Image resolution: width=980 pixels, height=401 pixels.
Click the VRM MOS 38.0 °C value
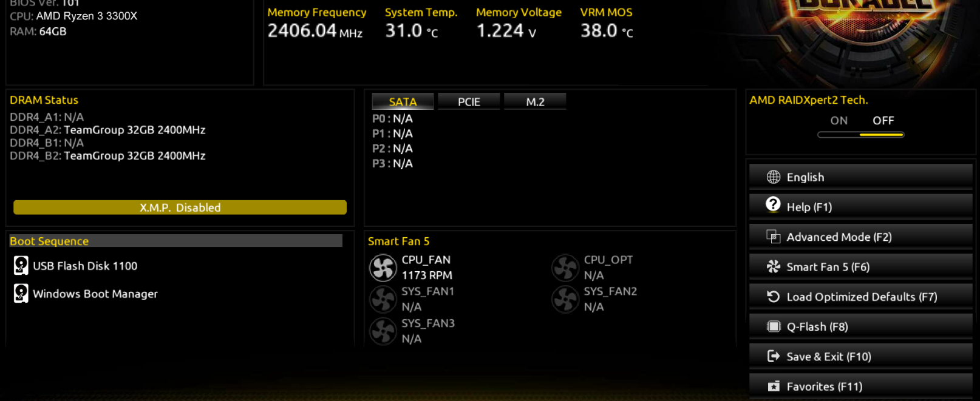(x=607, y=30)
